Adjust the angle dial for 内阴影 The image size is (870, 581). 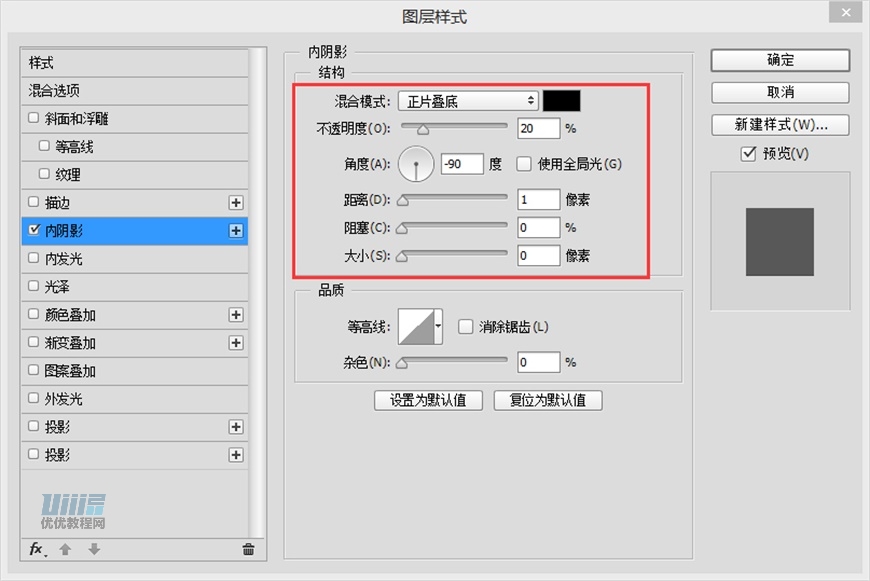(415, 163)
